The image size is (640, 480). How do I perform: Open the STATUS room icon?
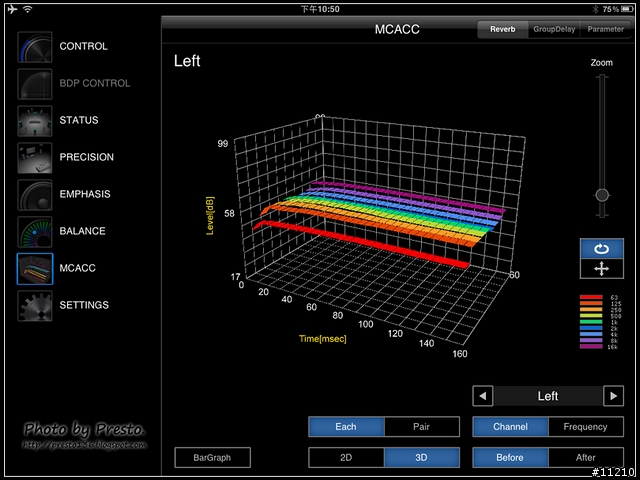point(35,121)
